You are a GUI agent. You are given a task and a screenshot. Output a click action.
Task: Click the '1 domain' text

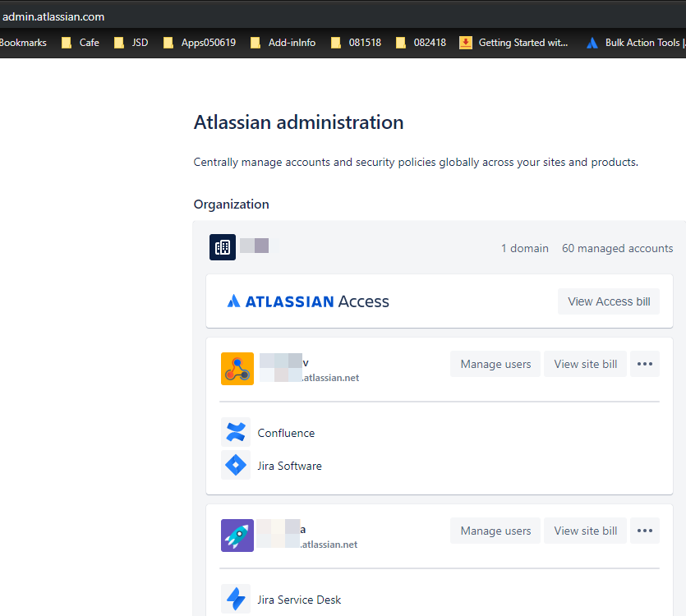(x=524, y=249)
